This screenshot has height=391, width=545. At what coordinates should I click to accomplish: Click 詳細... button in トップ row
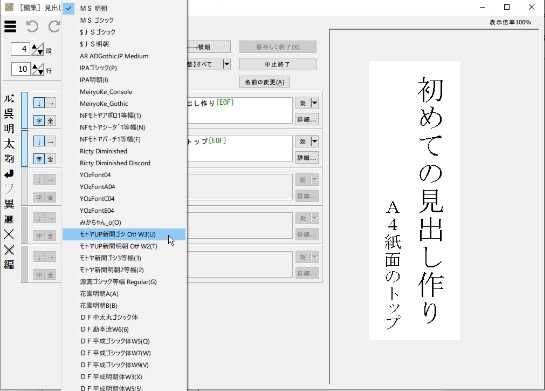pyautogui.click(x=307, y=158)
